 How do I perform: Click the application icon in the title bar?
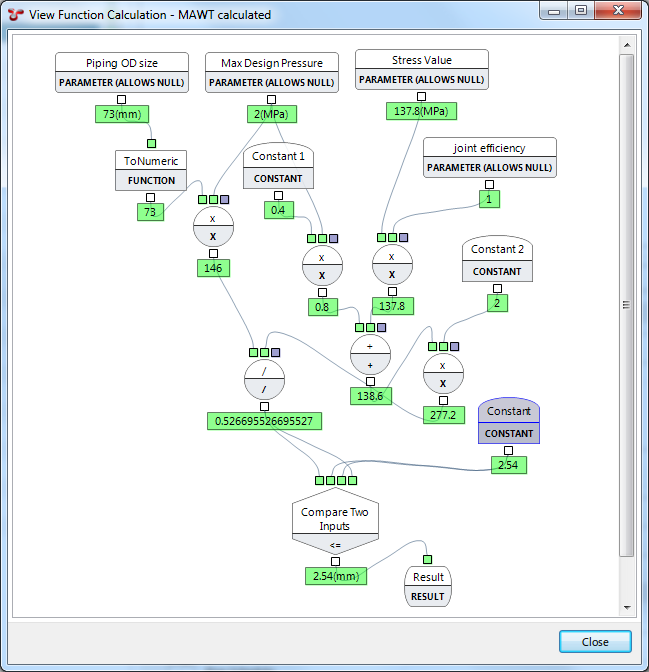point(15,15)
